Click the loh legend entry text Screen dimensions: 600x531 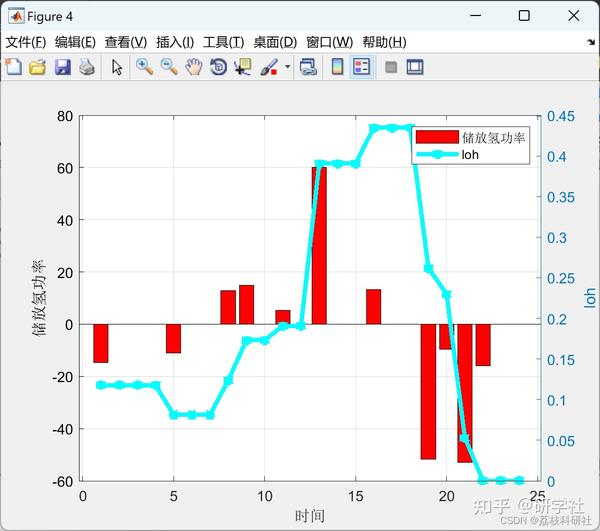pos(470,155)
